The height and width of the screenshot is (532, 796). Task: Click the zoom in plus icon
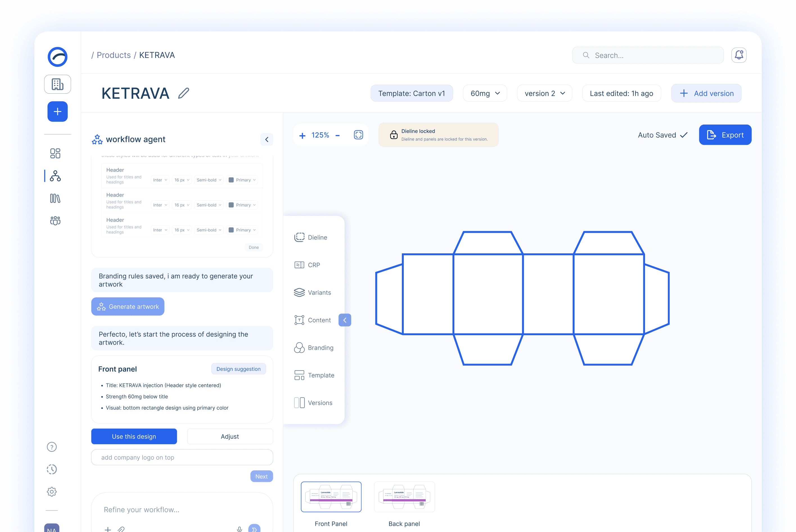click(302, 135)
